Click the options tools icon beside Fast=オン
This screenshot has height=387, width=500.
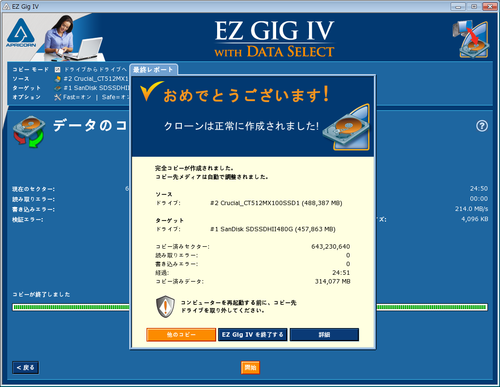click(x=58, y=97)
